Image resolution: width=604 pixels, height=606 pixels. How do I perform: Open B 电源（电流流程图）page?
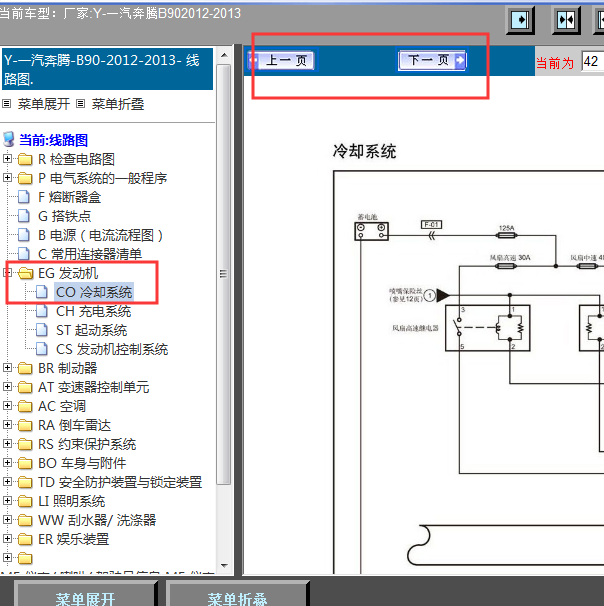click(100, 235)
